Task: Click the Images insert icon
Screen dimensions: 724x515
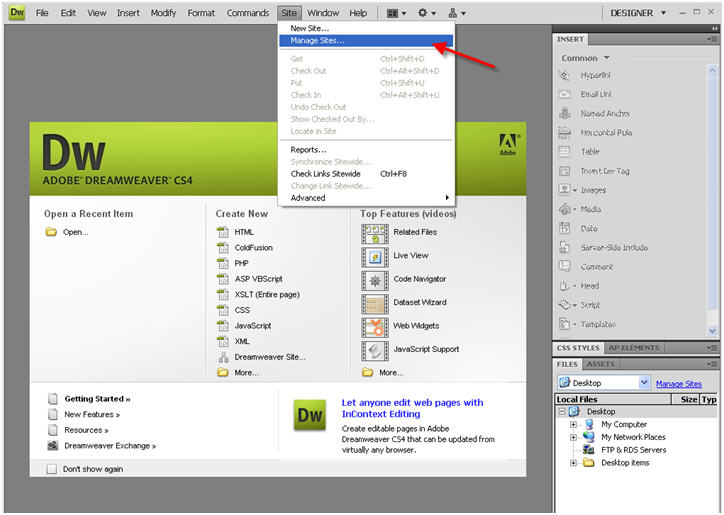Action: click(x=564, y=190)
